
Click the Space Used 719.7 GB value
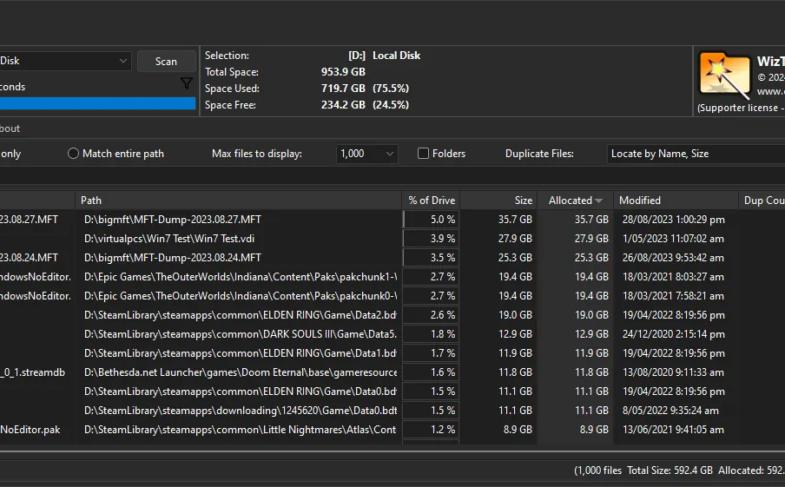point(343,89)
